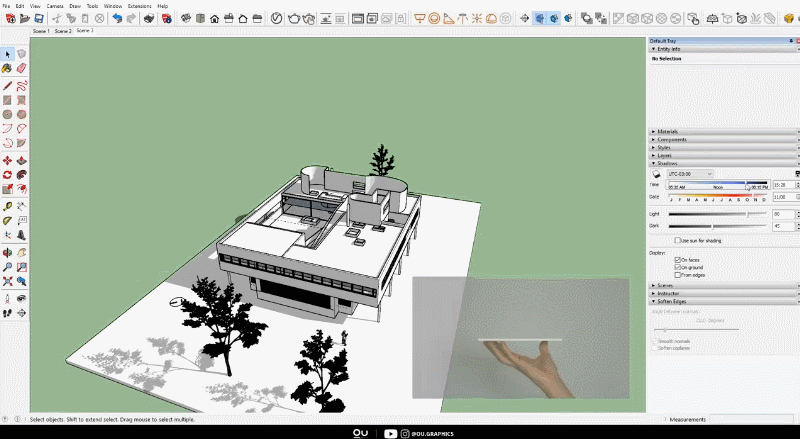The image size is (800, 439).
Task: Click the Save floppy disk icon
Action: [x=38, y=18]
